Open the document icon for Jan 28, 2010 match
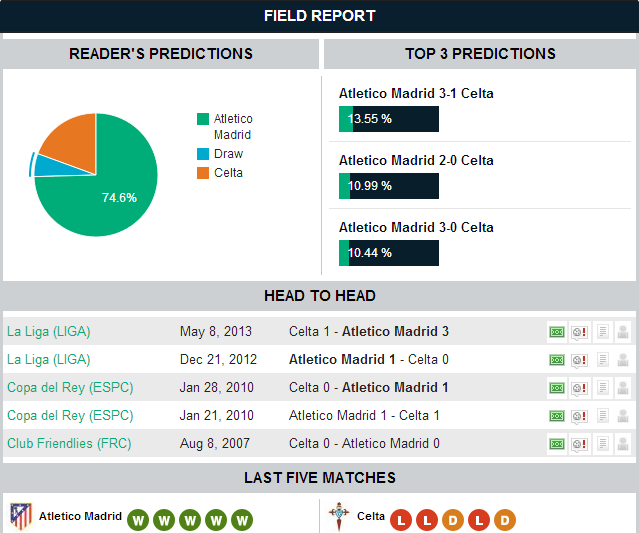Viewport: 639px width, 533px height. click(x=602, y=388)
